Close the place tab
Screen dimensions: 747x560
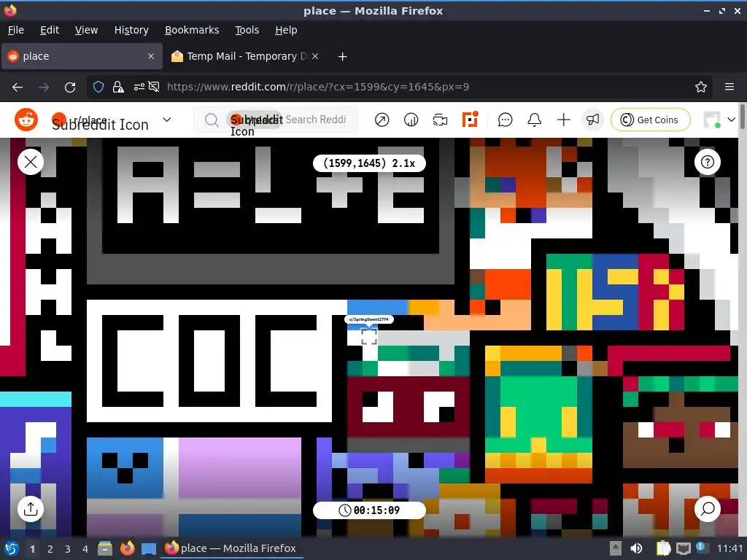[151, 56]
